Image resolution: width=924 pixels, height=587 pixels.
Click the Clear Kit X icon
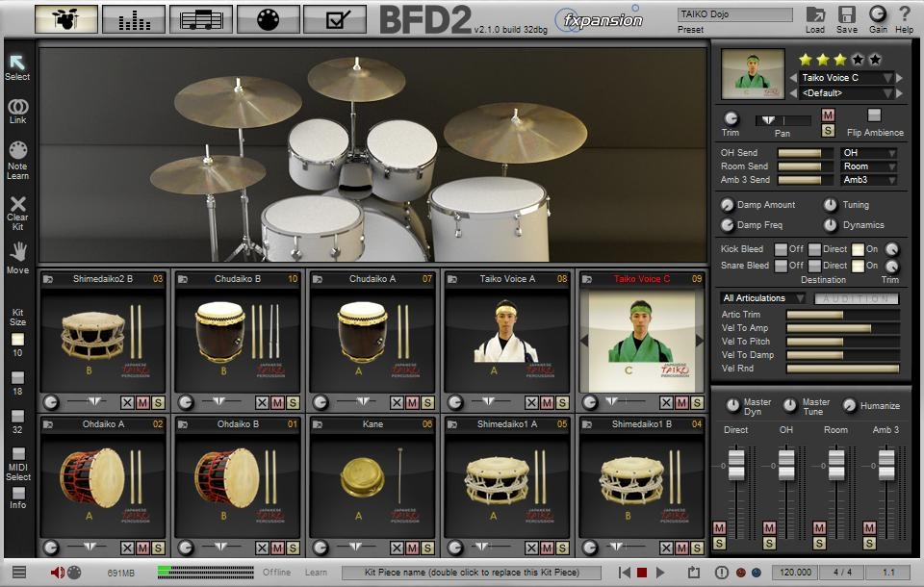pyautogui.click(x=17, y=204)
